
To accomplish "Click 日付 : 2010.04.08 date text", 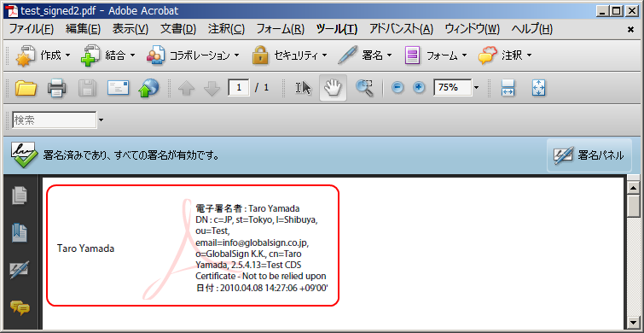I will (x=262, y=288).
